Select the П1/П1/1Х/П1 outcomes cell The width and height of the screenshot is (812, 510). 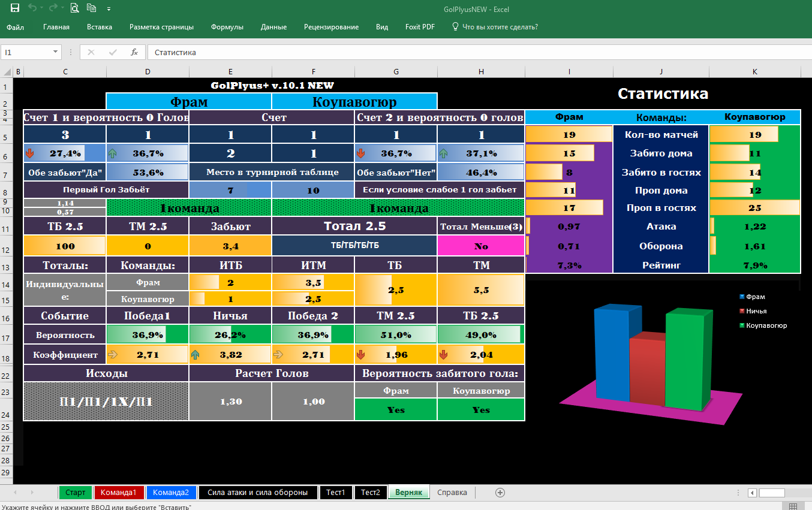pyautogui.click(x=106, y=402)
